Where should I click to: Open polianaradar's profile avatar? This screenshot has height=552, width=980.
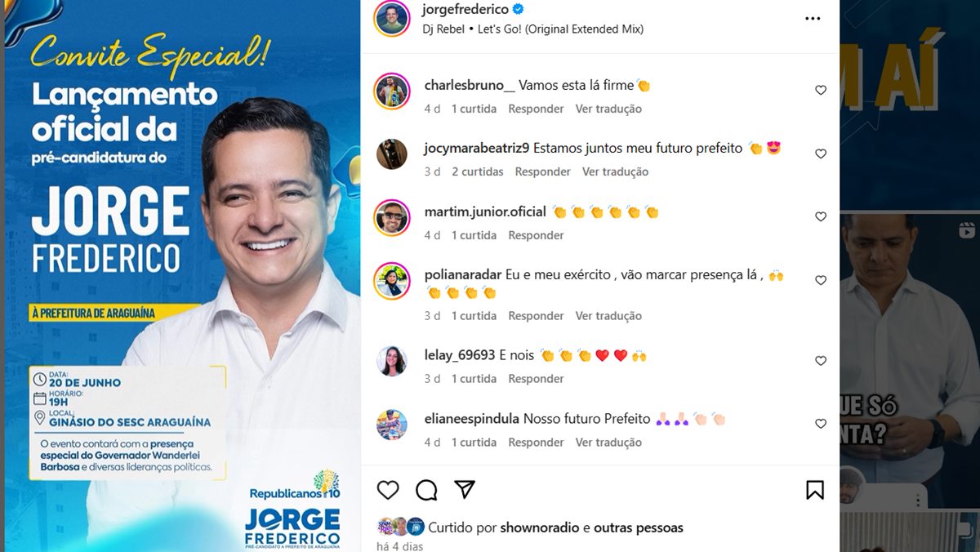point(392,281)
